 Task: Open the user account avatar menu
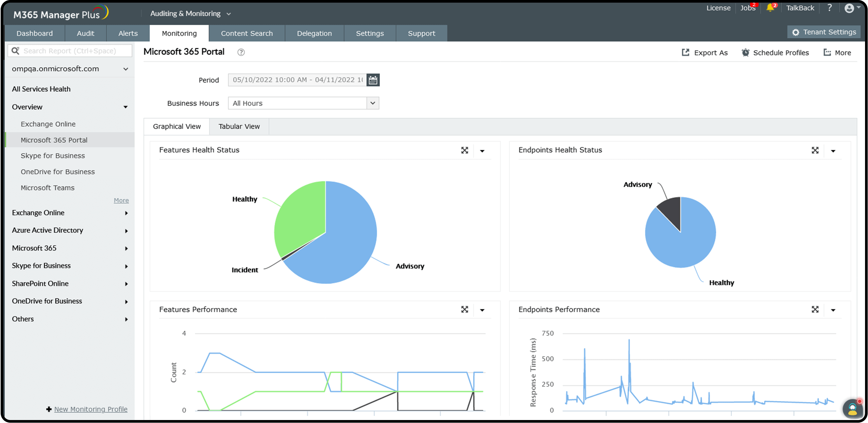tap(849, 8)
